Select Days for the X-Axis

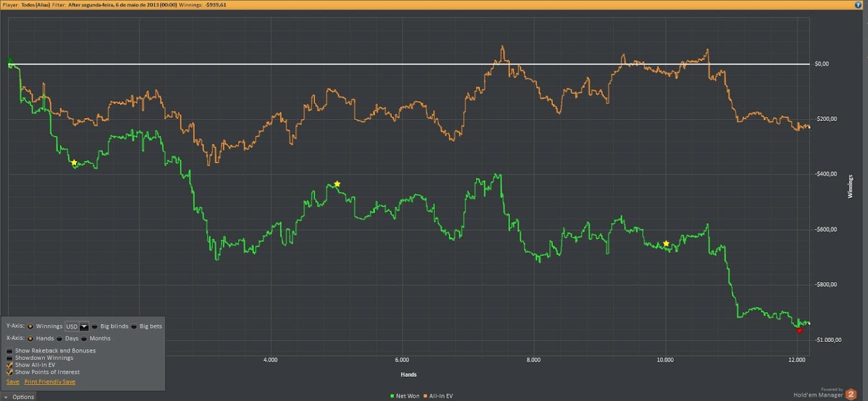click(x=60, y=339)
